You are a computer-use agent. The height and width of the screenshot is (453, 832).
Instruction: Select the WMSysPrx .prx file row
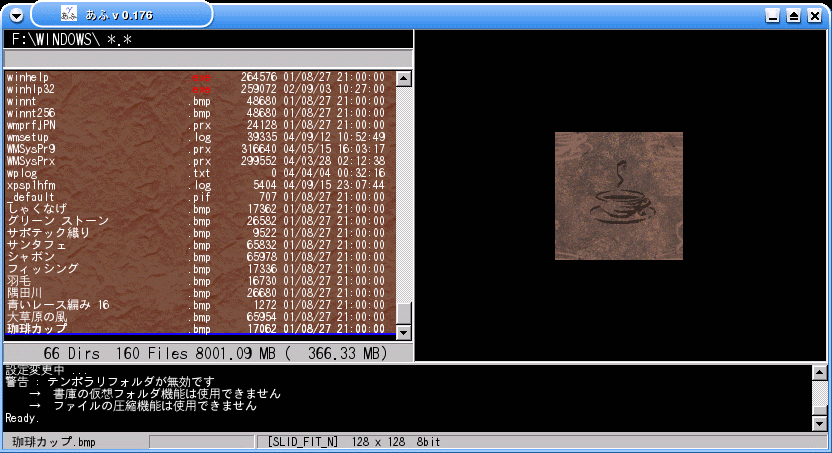click(x=200, y=161)
